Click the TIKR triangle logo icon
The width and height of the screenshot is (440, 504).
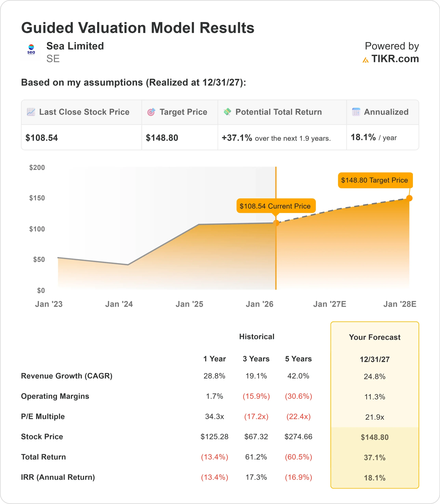tap(365, 60)
